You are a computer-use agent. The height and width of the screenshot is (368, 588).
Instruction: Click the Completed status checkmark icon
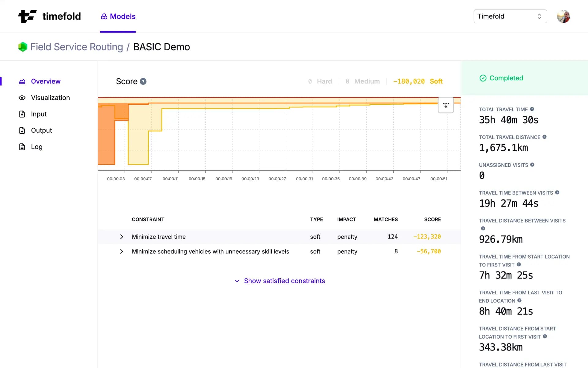coord(483,78)
